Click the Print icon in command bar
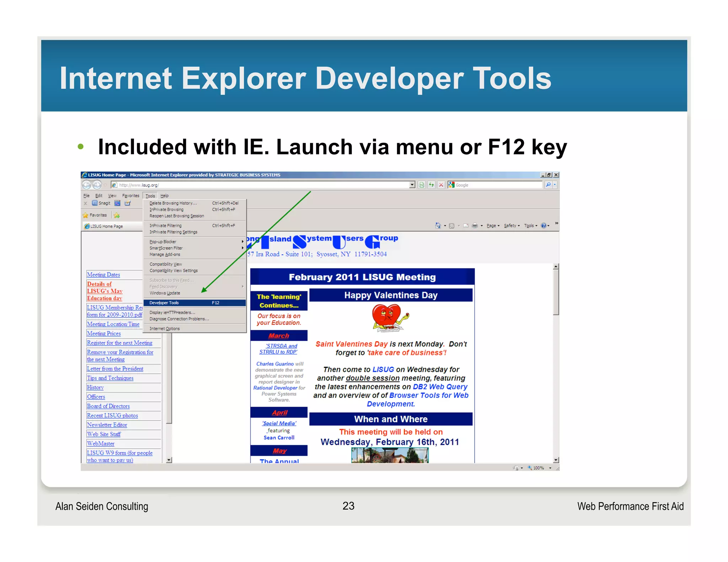 (x=475, y=226)
